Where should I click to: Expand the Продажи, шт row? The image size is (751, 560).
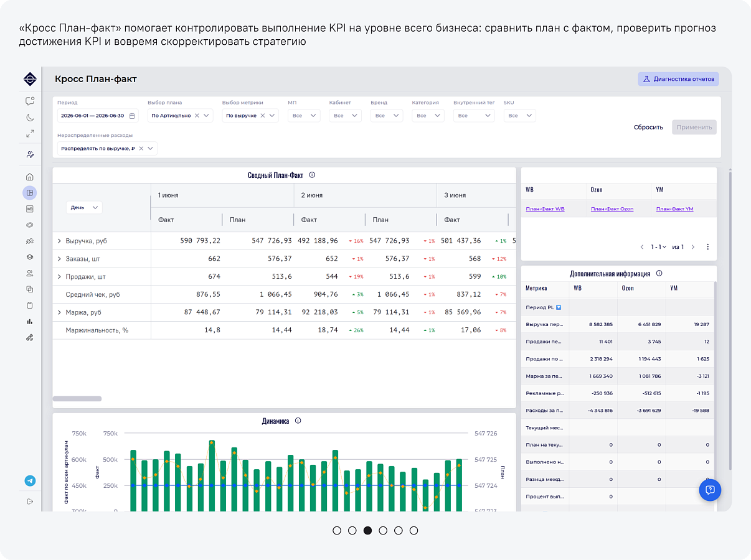(x=59, y=277)
